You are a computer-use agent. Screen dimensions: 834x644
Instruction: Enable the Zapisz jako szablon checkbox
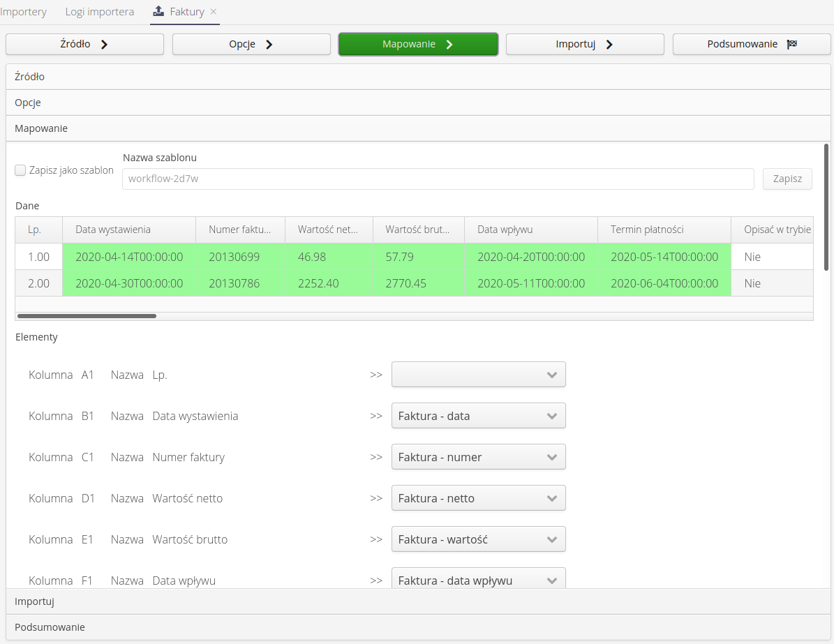[x=20, y=170]
